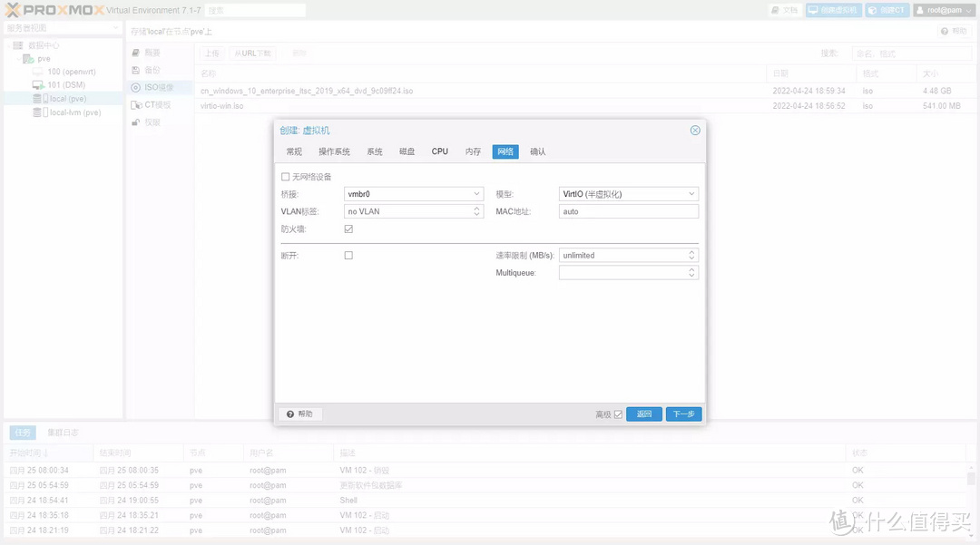Click the Next button
The width and height of the screenshot is (980, 545).
pyautogui.click(x=684, y=414)
